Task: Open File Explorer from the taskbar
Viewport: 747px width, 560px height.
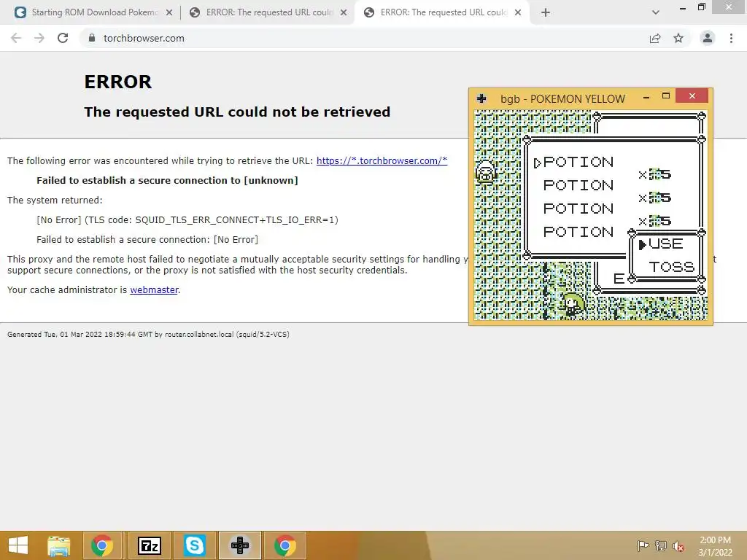Action: tap(59, 545)
